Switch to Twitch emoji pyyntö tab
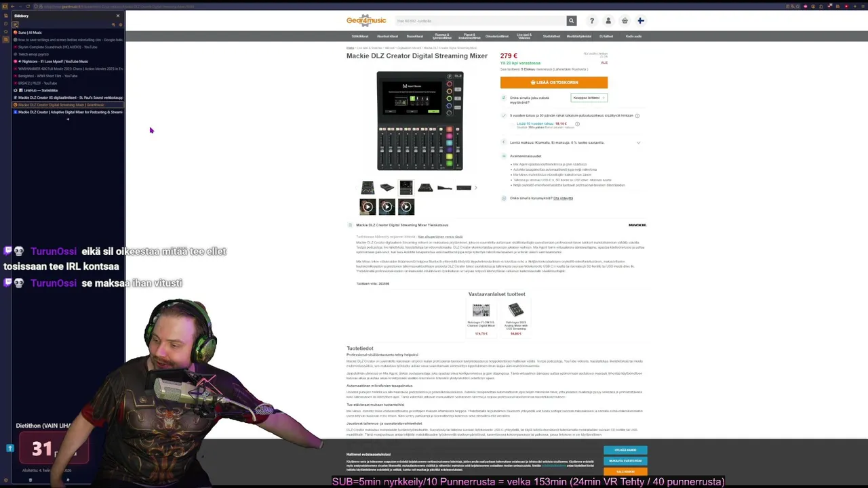The image size is (868, 488). tap(68, 54)
